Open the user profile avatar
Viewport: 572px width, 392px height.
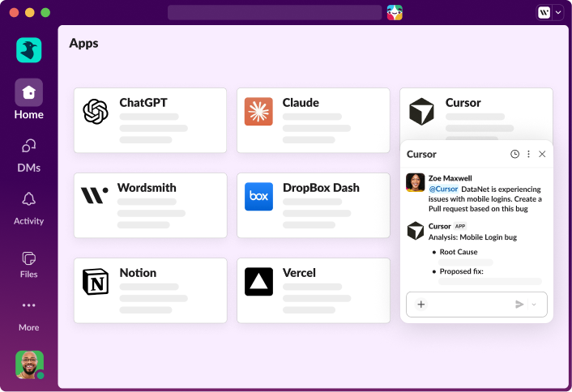click(x=29, y=364)
